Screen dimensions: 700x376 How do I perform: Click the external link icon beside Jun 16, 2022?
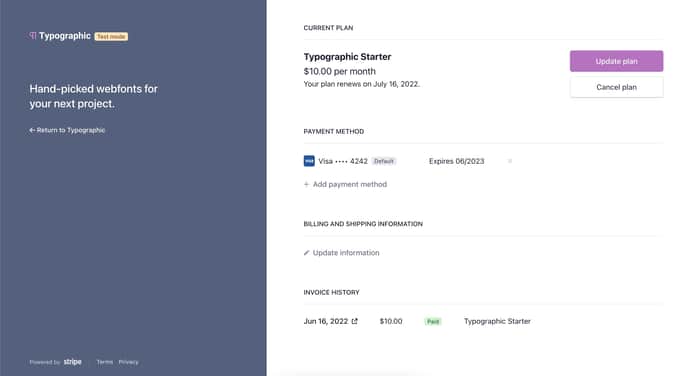(354, 321)
